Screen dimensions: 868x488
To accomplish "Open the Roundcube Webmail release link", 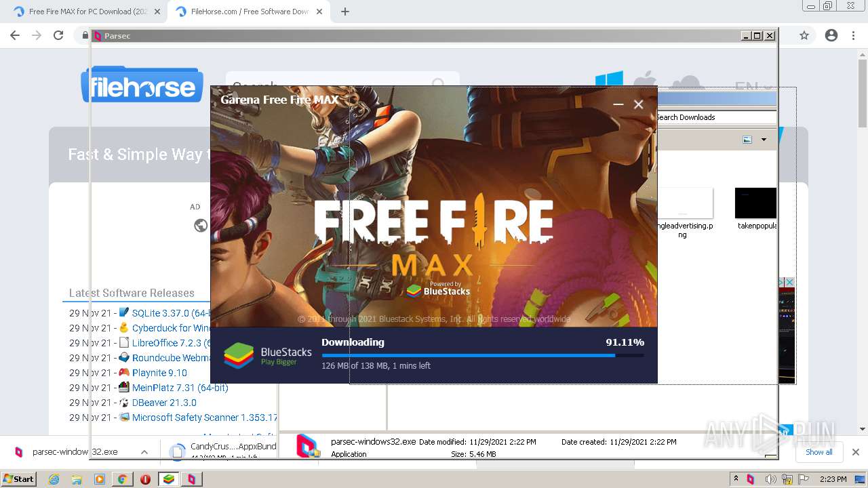I will point(171,358).
